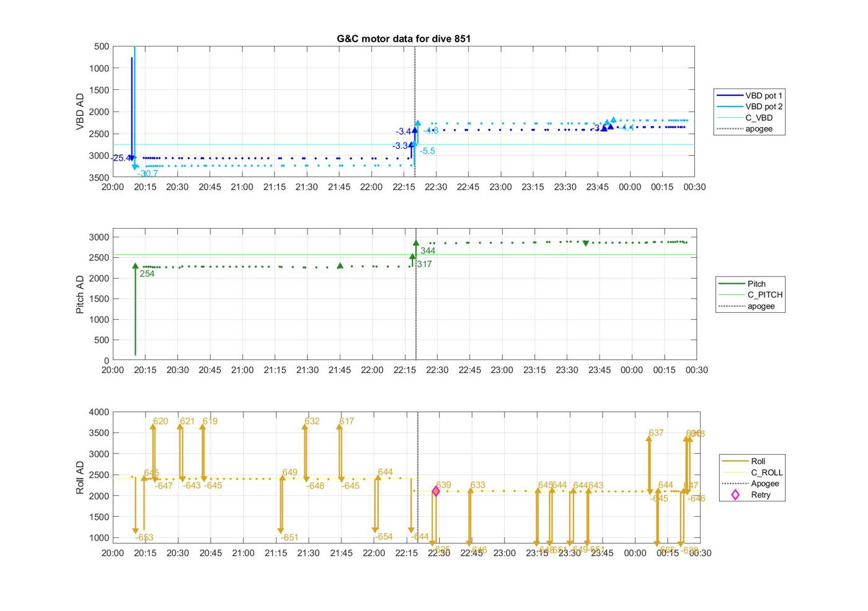Click the '649' roll data label
868x611 pixels.
click(x=290, y=472)
